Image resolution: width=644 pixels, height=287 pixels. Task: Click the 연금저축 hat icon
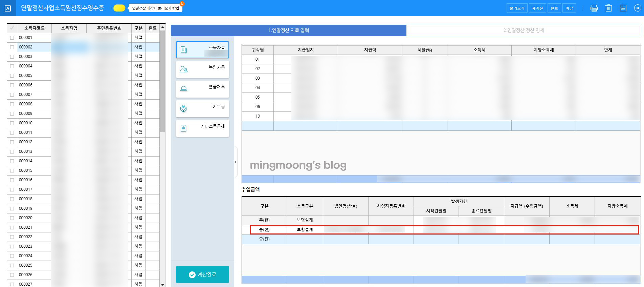pos(184,89)
